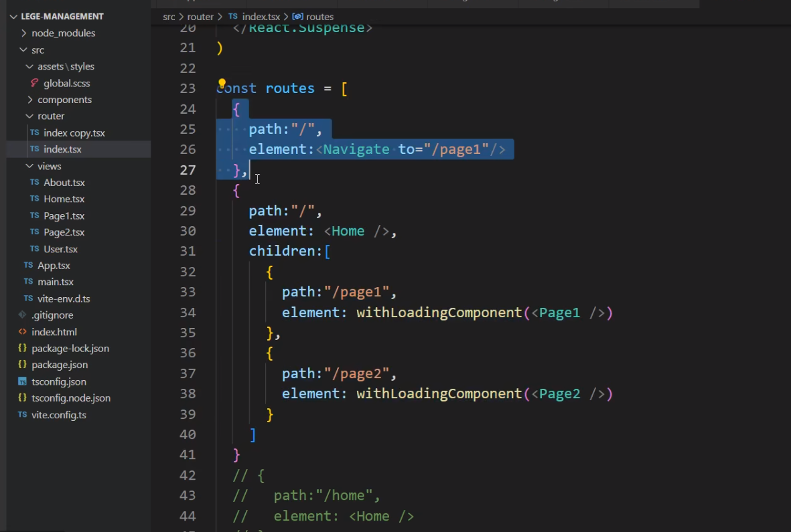Click git icon beside .gitignore
The height and width of the screenshot is (532, 791).
(x=22, y=315)
